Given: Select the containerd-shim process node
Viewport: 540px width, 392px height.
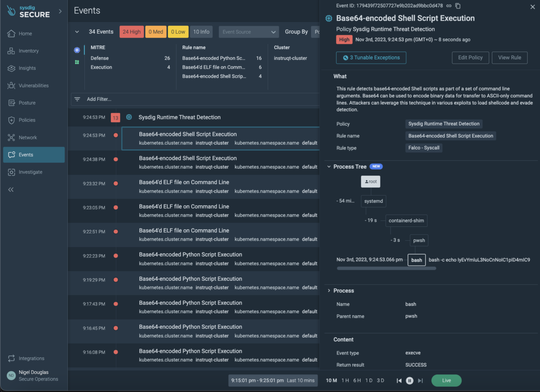Looking at the screenshot, I should tap(406, 220).
